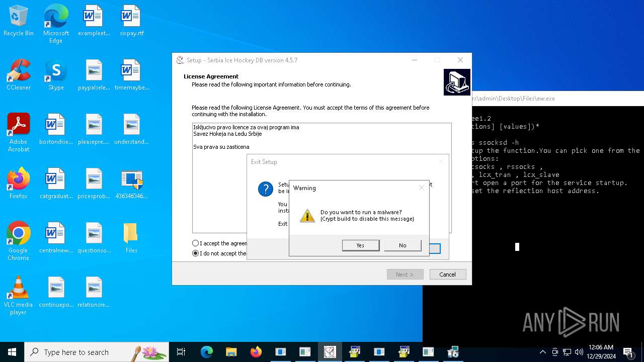The height and width of the screenshot is (362, 644).
Task: Select the VLC media player shortcut
Action: point(19,296)
